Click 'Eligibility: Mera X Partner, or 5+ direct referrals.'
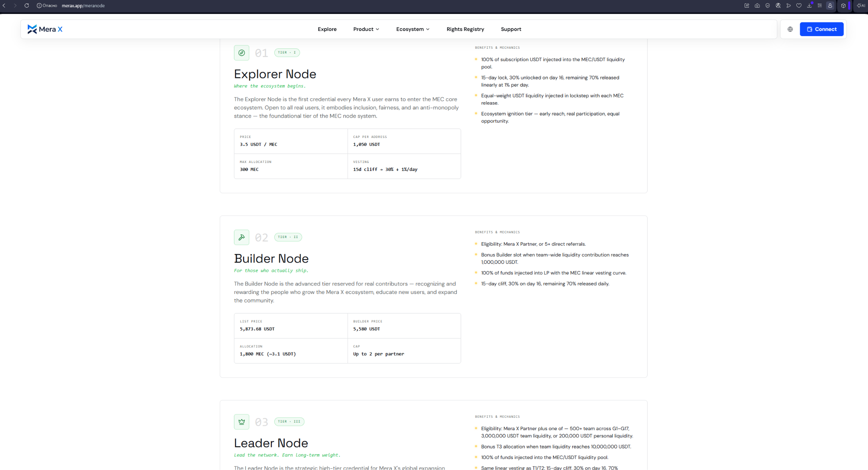 [533, 244]
